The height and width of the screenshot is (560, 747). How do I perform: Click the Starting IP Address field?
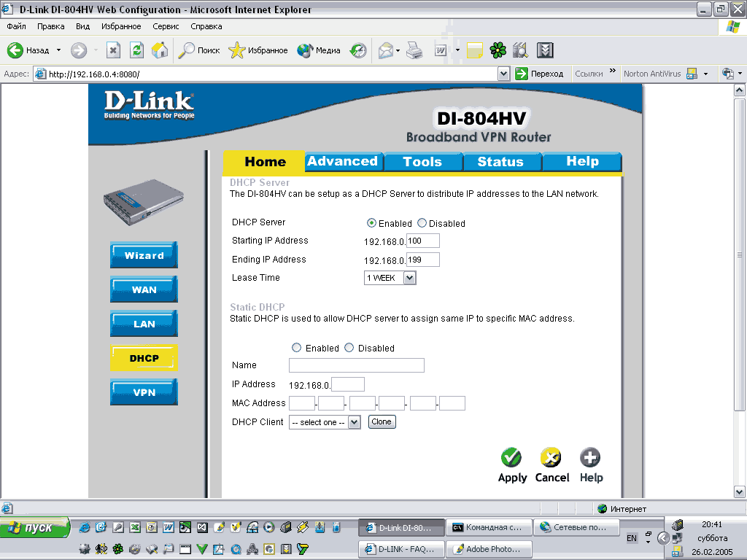point(423,241)
